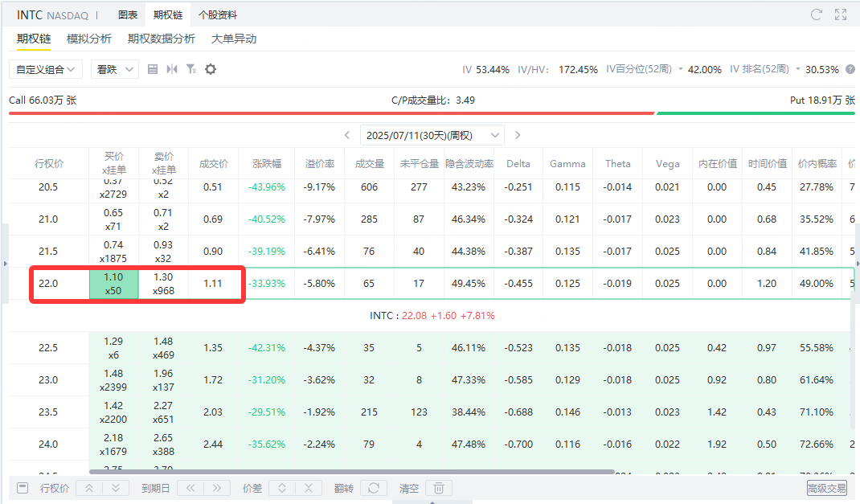Switch to the 图表 tab

[x=128, y=14]
